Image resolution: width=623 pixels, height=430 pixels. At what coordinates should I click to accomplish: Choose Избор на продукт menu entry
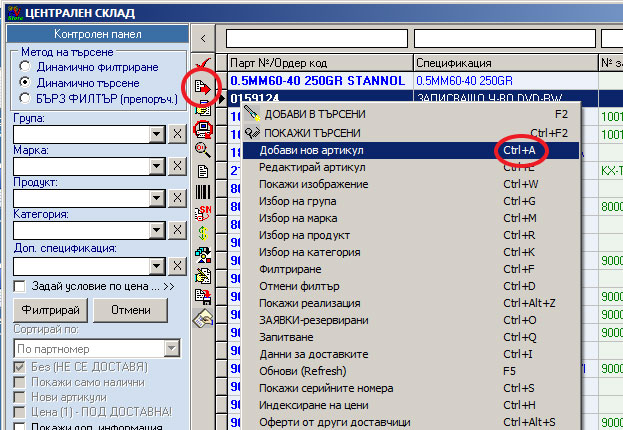[411, 235]
